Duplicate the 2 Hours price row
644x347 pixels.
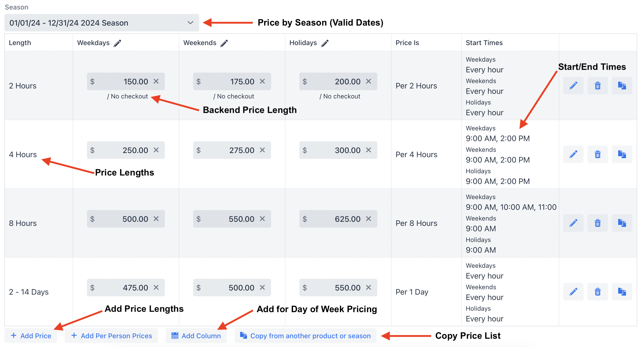(x=622, y=86)
